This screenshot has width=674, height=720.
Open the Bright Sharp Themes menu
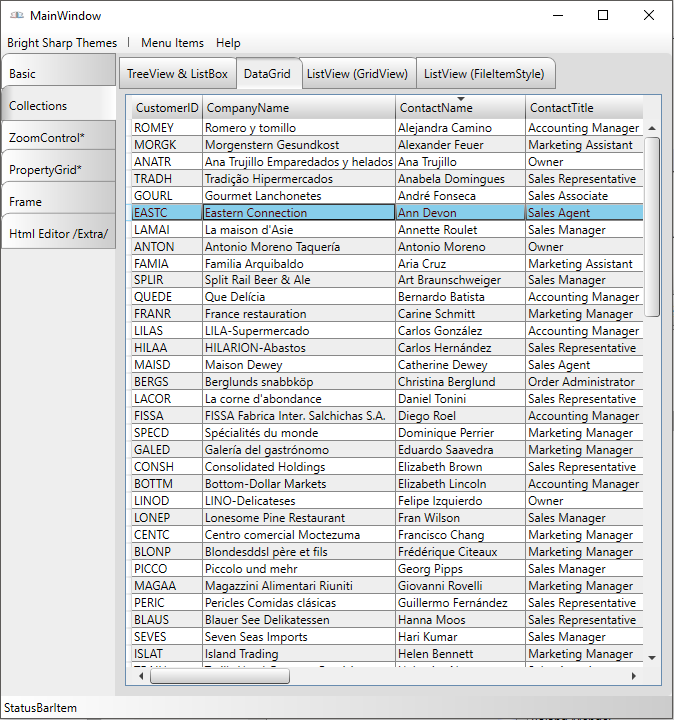click(x=62, y=43)
